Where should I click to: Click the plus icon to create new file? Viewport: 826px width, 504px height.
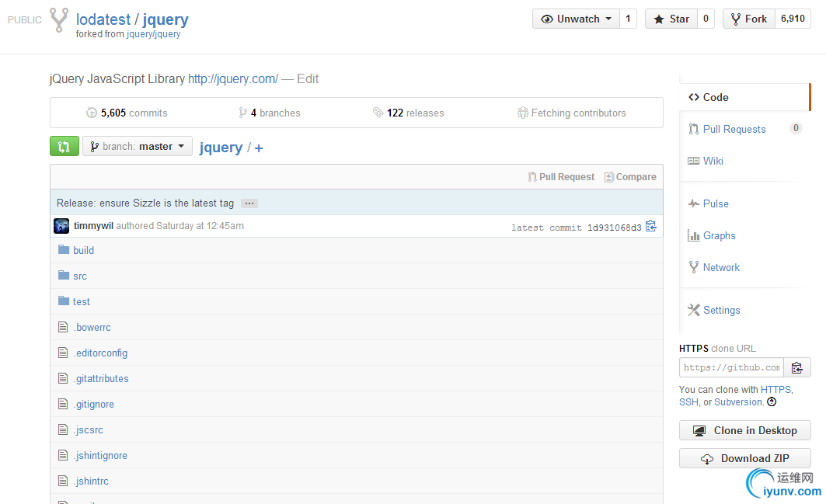259,148
